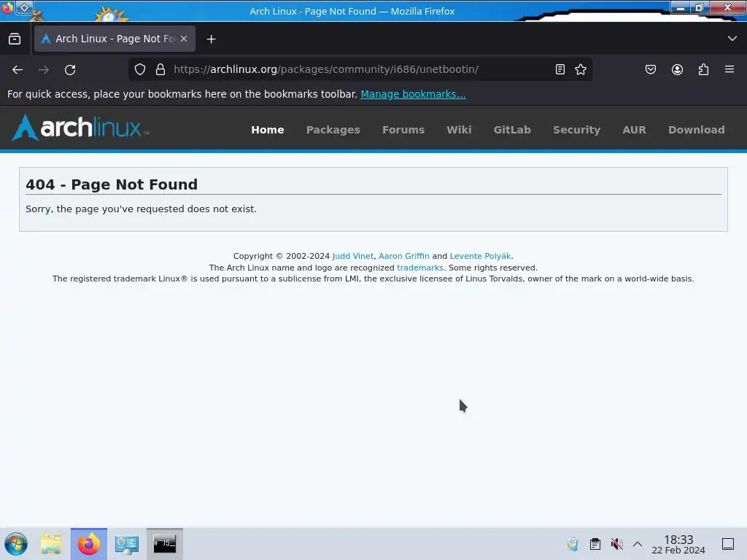747x560 pixels.
Task: Open the system settings icon in taskbar
Action: (x=127, y=544)
